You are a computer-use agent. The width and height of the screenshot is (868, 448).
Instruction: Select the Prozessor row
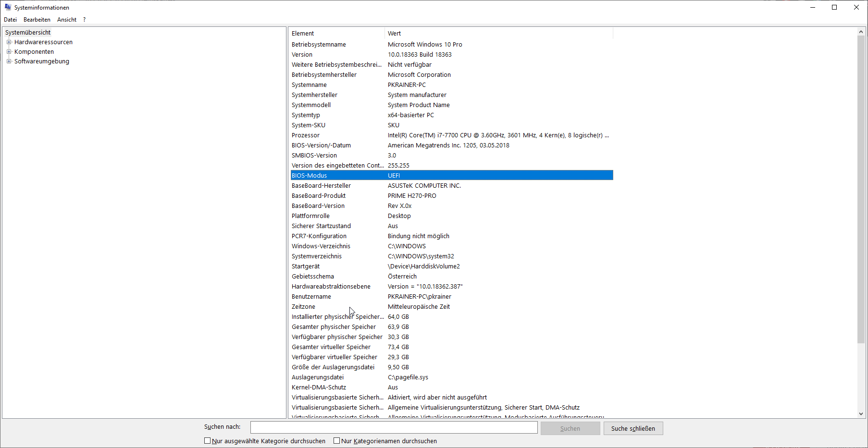(x=452, y=135)
